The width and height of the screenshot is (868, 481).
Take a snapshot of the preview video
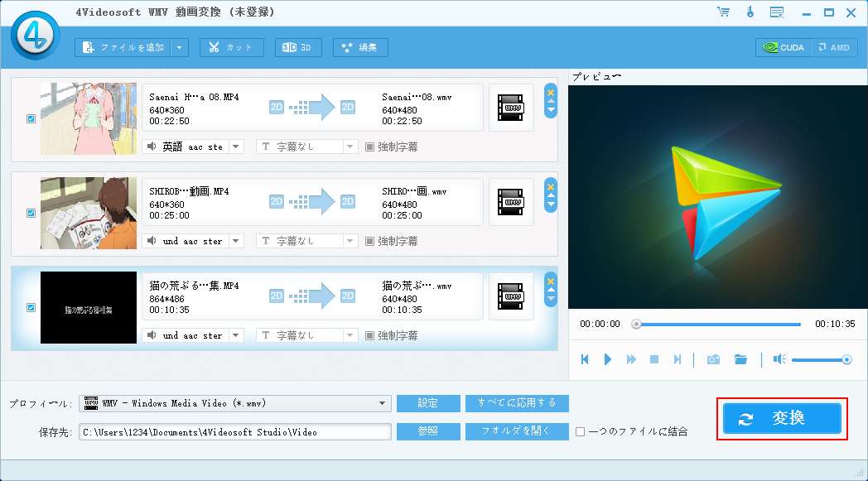point(713,359)
